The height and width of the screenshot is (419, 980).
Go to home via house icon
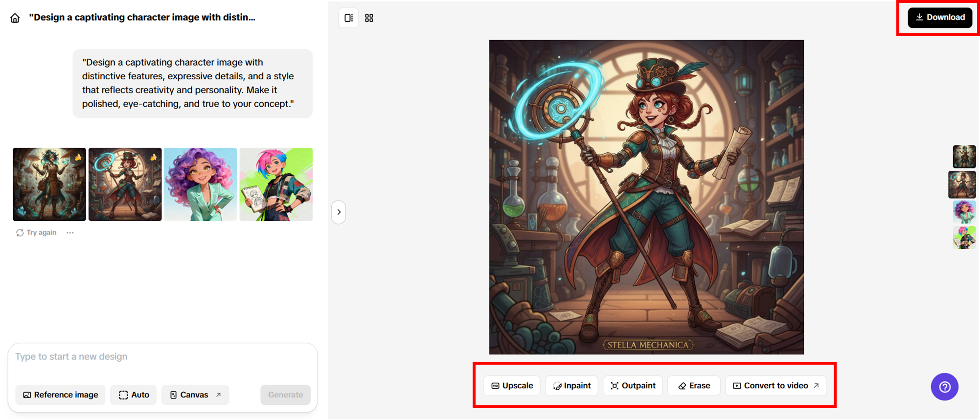coord(15,18)
